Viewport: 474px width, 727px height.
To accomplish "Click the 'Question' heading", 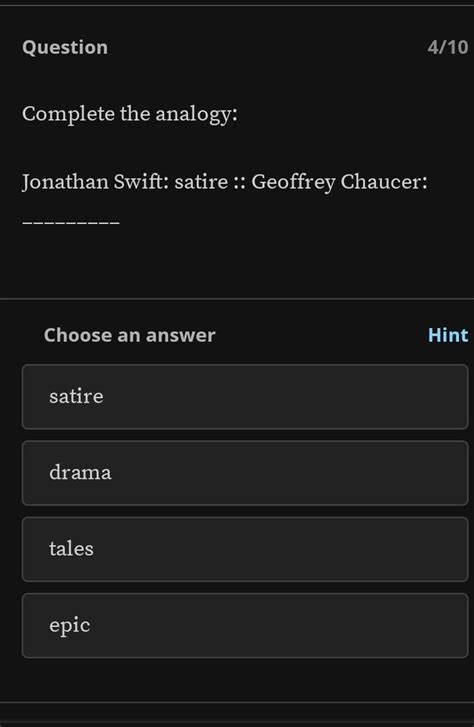I will click(65, 47).
